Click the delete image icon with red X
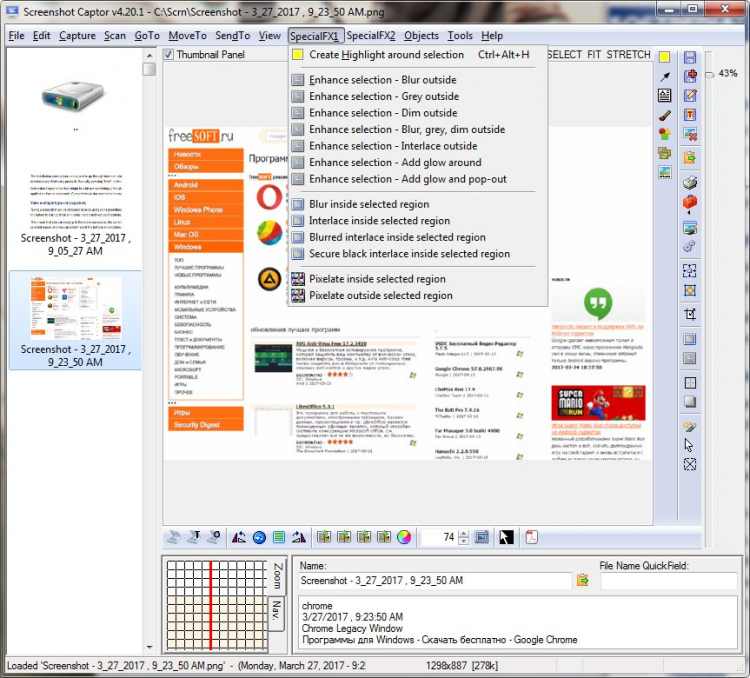 (x=690, y=134)
